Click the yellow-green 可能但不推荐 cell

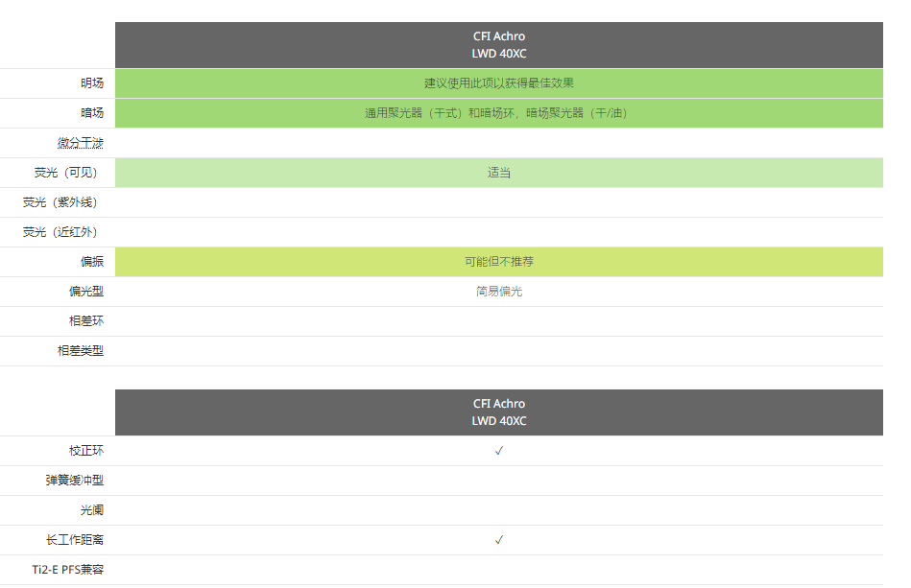point(498,262)
